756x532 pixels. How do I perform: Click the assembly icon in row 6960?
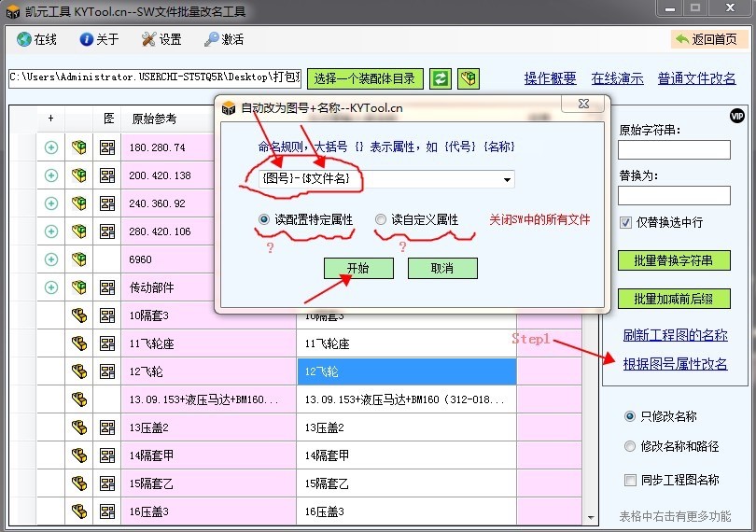(79, 259)
